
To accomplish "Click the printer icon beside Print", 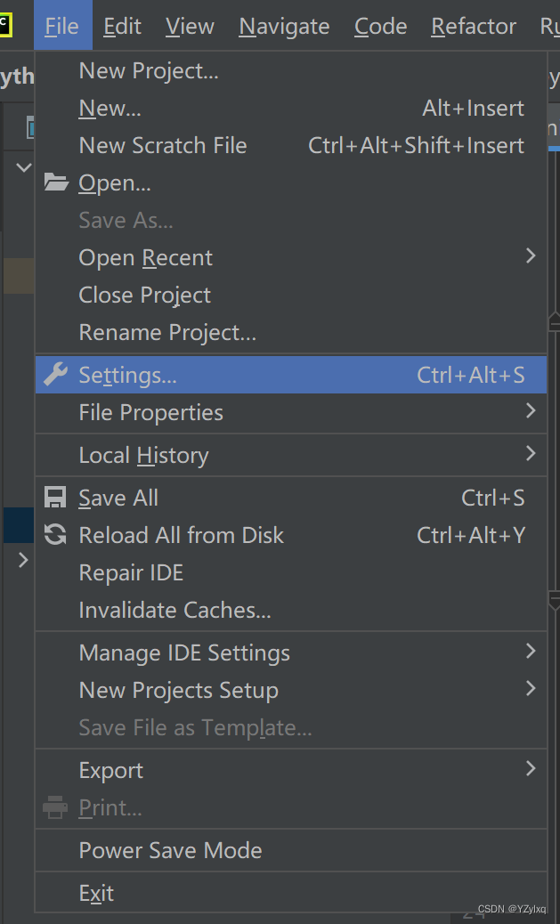I will click(x=56, y=807).
